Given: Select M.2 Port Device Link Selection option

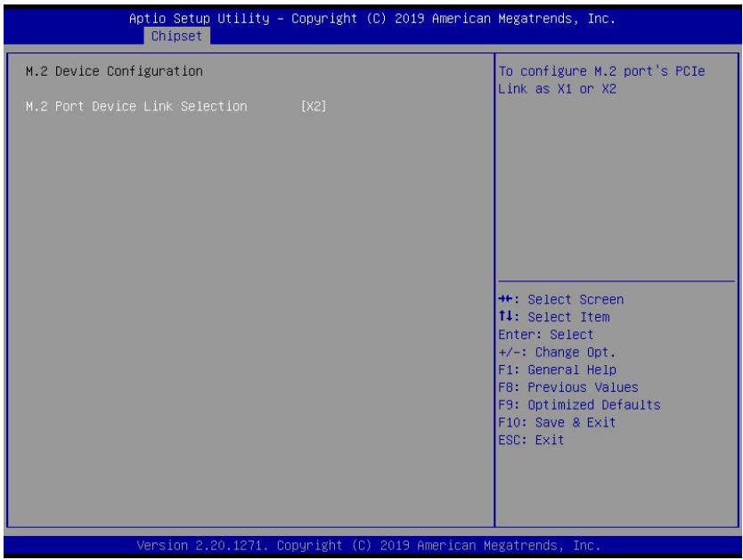Looking at the screenshot, I should tap(136, 107).
